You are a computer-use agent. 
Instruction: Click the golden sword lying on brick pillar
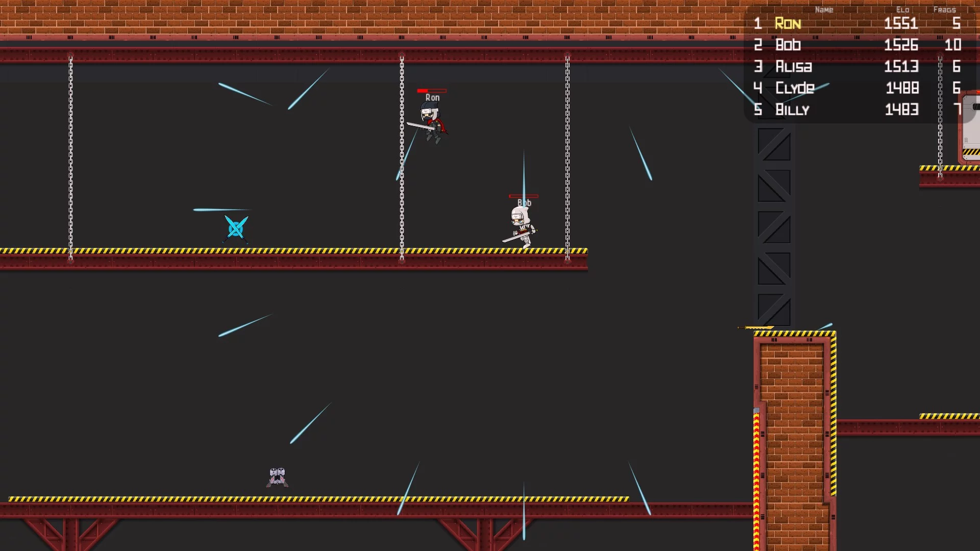[x=756, y=328]
